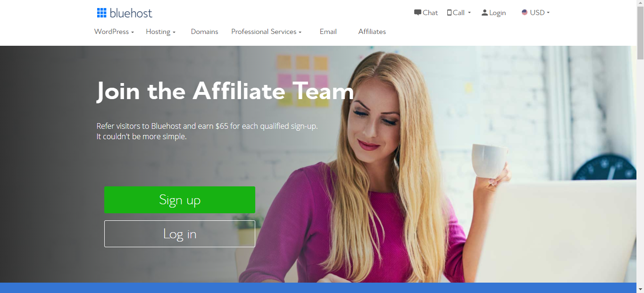Click the chat bubble icon
Viewport: 644px width, 293px height.
click(418, 13)
